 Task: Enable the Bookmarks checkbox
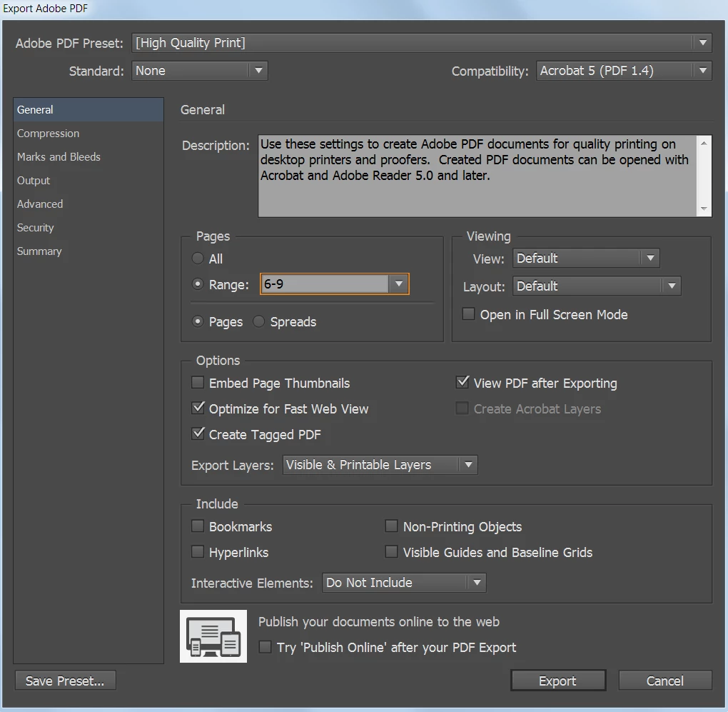click(x=198, y=526)
